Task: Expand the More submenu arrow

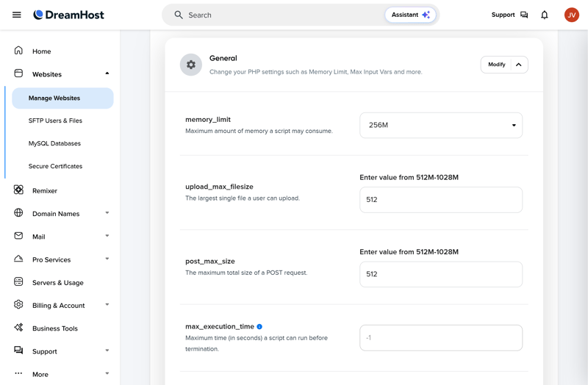Action: click(107, 373)
